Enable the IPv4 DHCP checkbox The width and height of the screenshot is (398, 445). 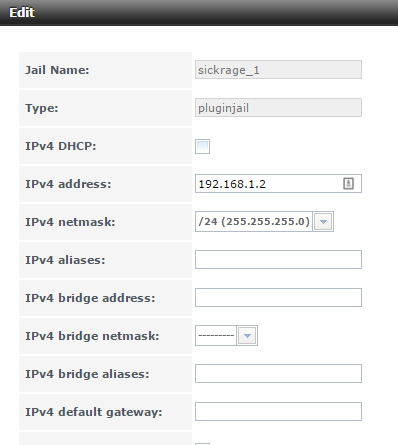(202, 146)
